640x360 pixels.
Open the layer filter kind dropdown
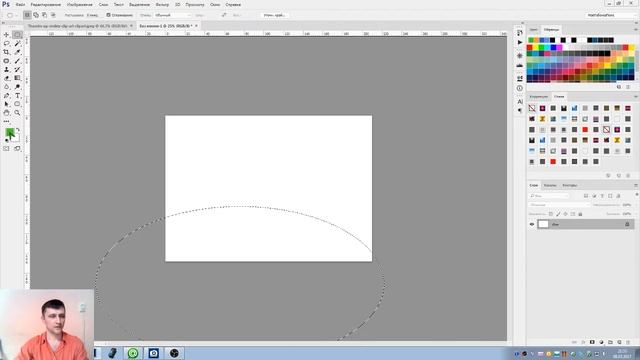tap(549, 196)
